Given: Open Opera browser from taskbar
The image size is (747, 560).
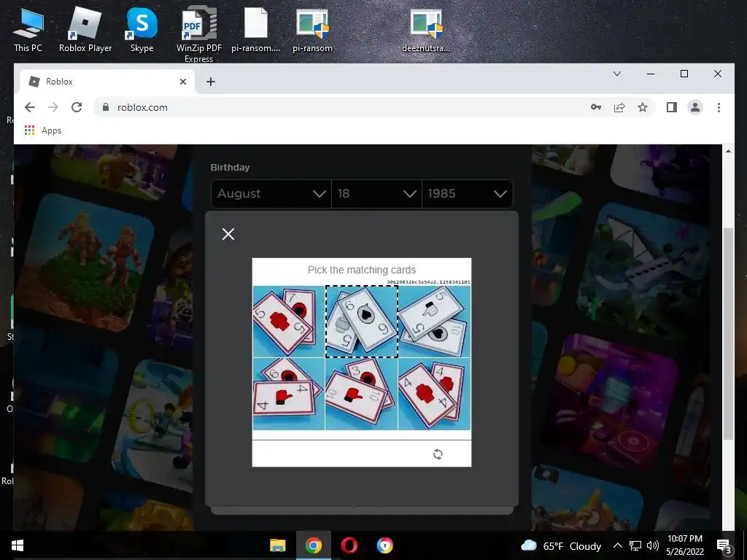Looking at the screenshot, I should pos(349,545).
